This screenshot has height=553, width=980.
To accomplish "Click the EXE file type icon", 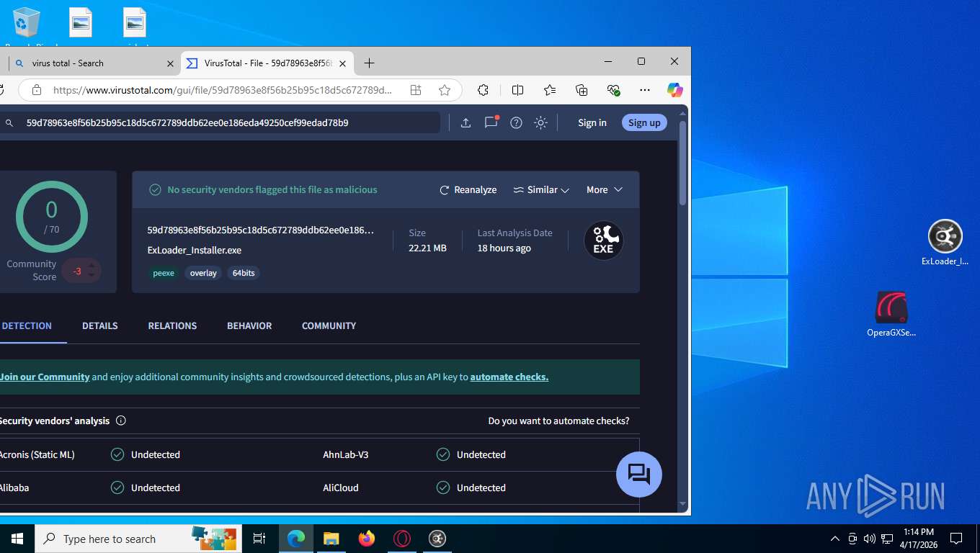I will pyautogui.click(x=603, y=240).
